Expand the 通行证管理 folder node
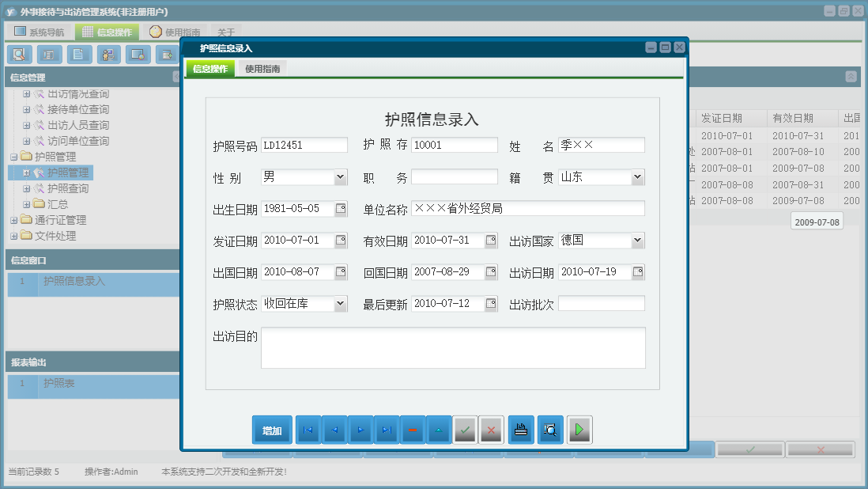Viewport: 868px width, 489px height. tap(14, 221)
